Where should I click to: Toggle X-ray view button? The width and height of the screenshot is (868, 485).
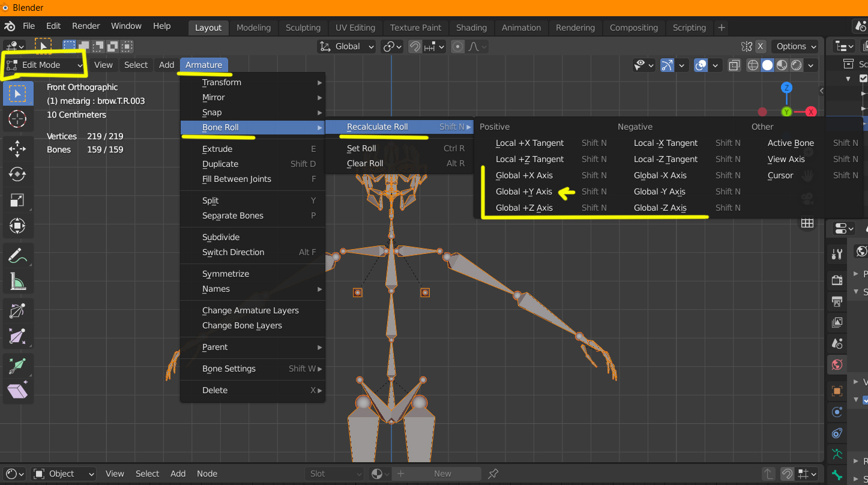click(x=734, y=65)
